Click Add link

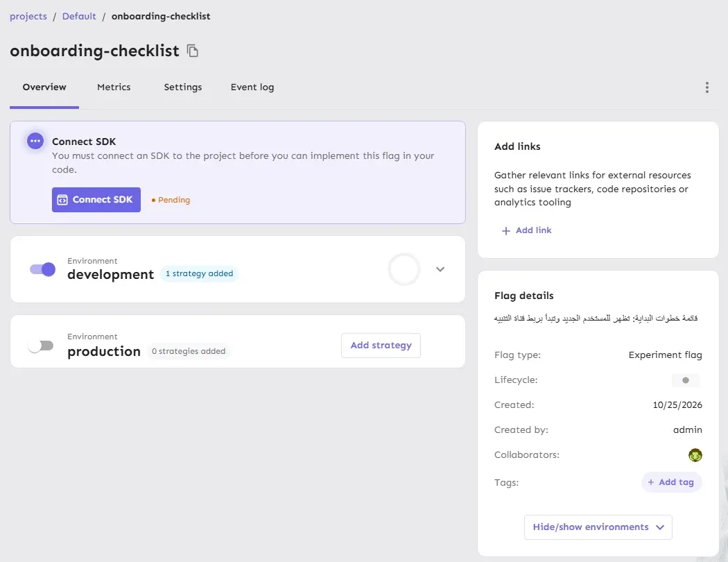526,230
